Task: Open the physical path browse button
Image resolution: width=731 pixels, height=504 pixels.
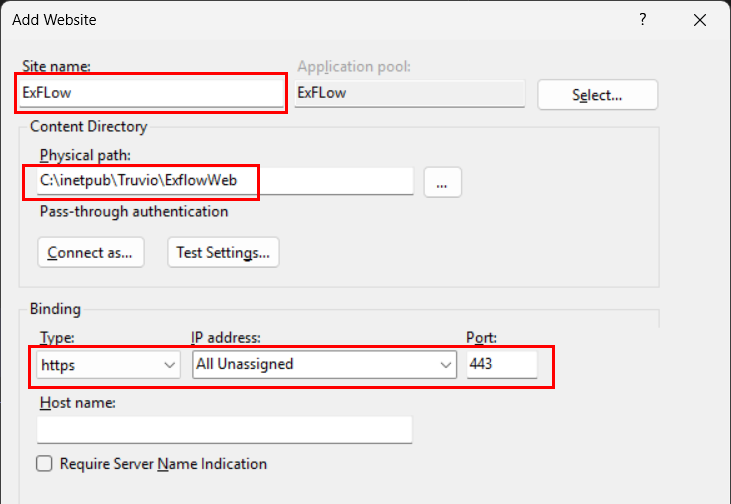Action: pos(442,182)
